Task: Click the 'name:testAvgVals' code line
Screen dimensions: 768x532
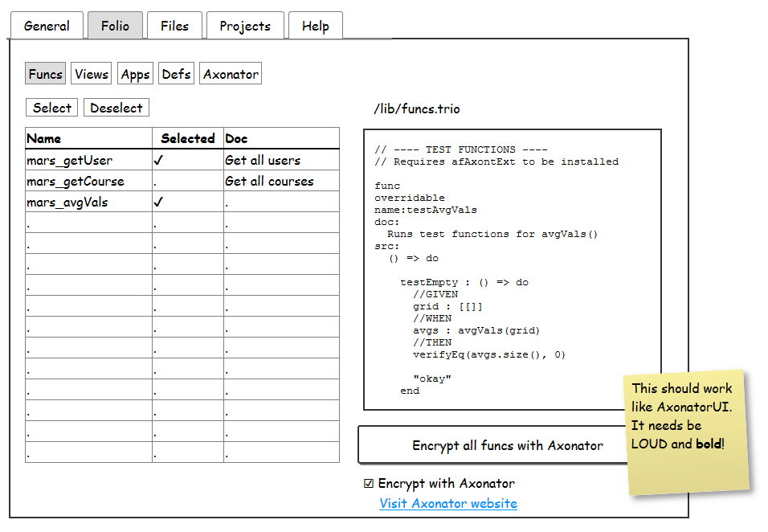Action: 426,210
